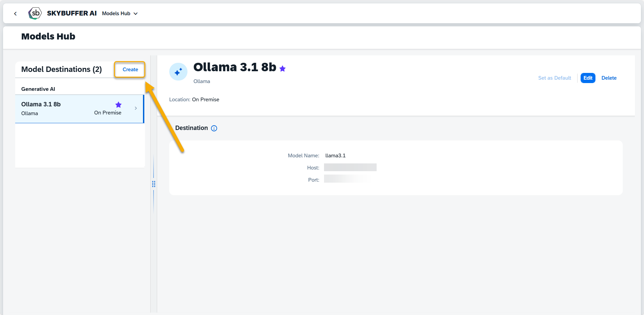Click the Skybuffer sb logo
The image size is (644, 315).
[35, 14]
